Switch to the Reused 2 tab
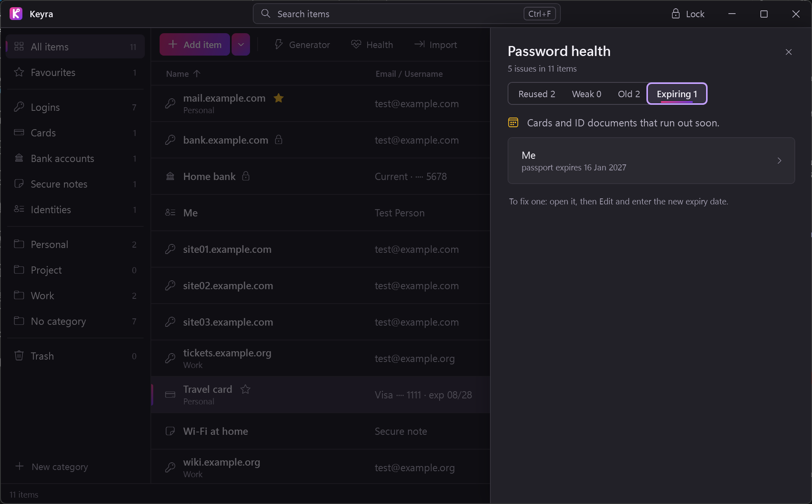 tap(536, 94)
